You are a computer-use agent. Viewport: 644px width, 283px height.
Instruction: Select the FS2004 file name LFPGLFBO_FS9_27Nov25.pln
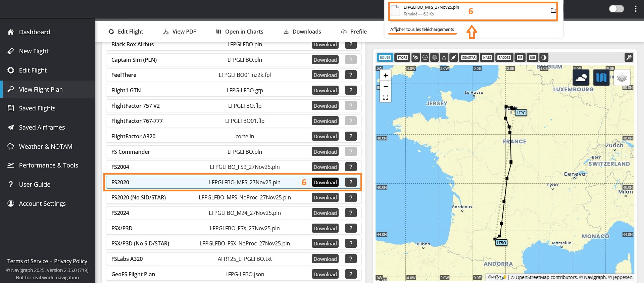(x=245, y=167)
